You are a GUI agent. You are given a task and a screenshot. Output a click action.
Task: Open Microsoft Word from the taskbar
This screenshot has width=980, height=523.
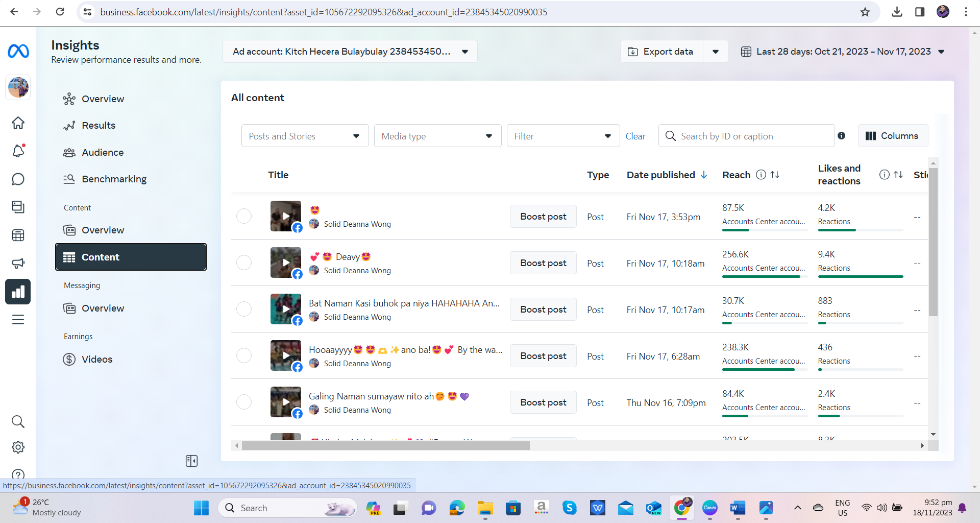pyautogui.click(x=738, y=508)
